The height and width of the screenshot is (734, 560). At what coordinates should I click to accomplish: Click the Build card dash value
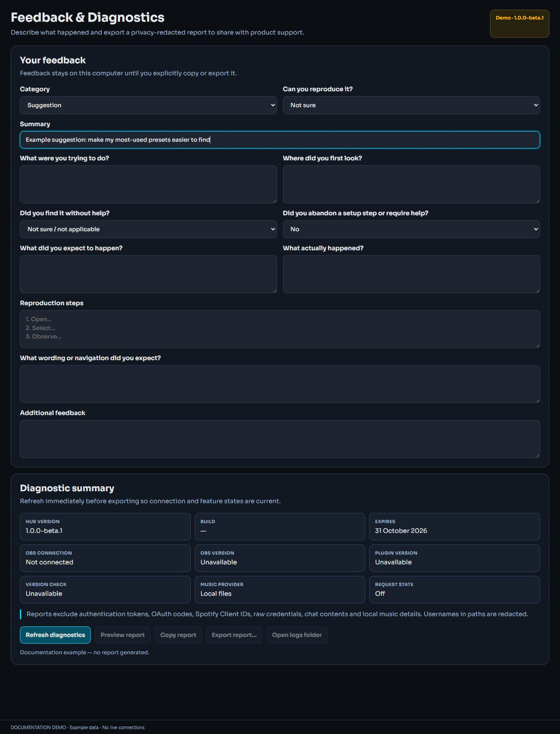(203, 531)
